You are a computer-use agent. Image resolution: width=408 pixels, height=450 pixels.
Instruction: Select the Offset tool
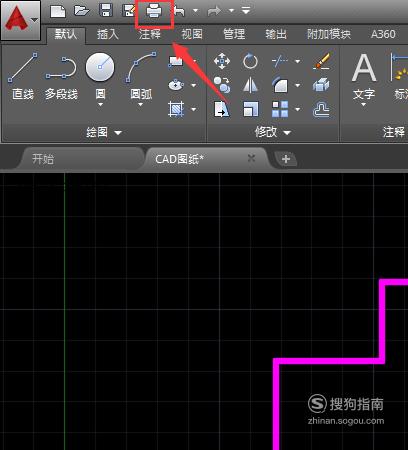321,110
